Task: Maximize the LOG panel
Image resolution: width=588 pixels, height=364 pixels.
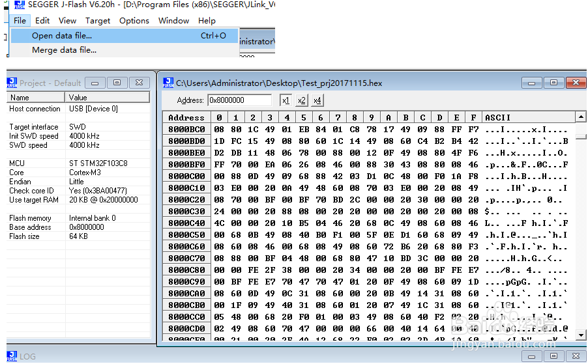Action: pyautogui.click(x=553, y=356)
